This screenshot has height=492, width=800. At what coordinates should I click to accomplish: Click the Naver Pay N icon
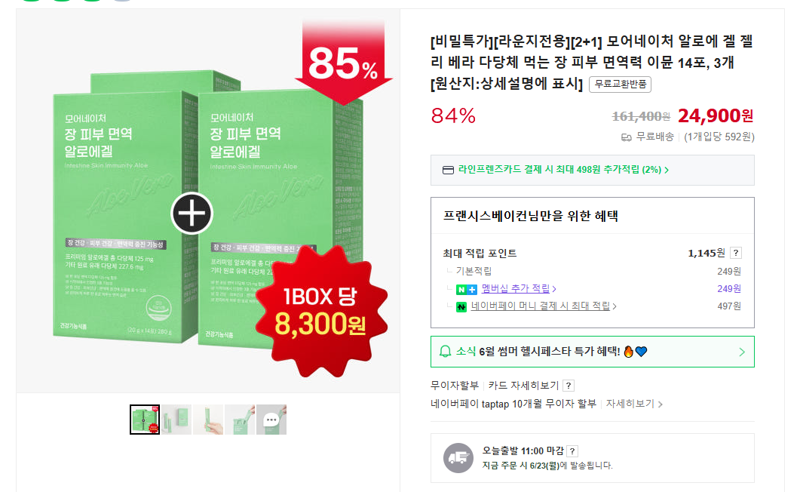click(461, 307)
